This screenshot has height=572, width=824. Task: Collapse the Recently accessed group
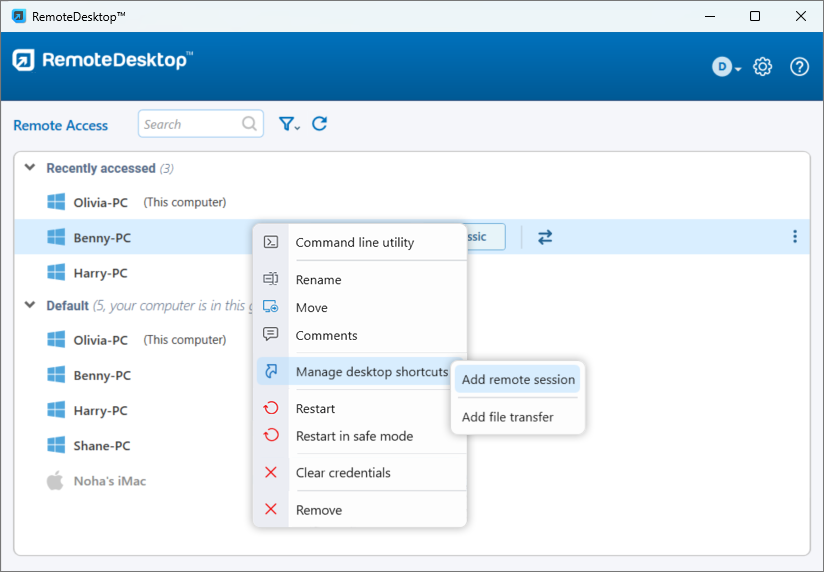[x=30, y=168]
